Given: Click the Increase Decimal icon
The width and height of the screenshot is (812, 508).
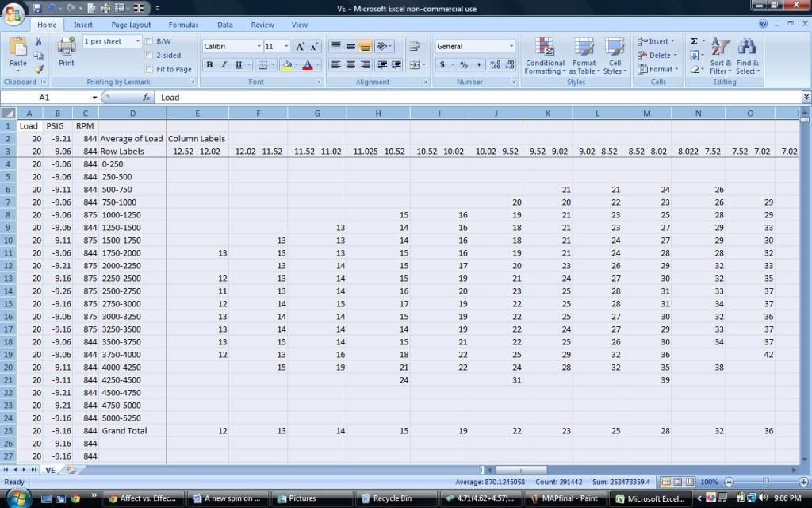Looking at the screenshot, I should [495, 65].
